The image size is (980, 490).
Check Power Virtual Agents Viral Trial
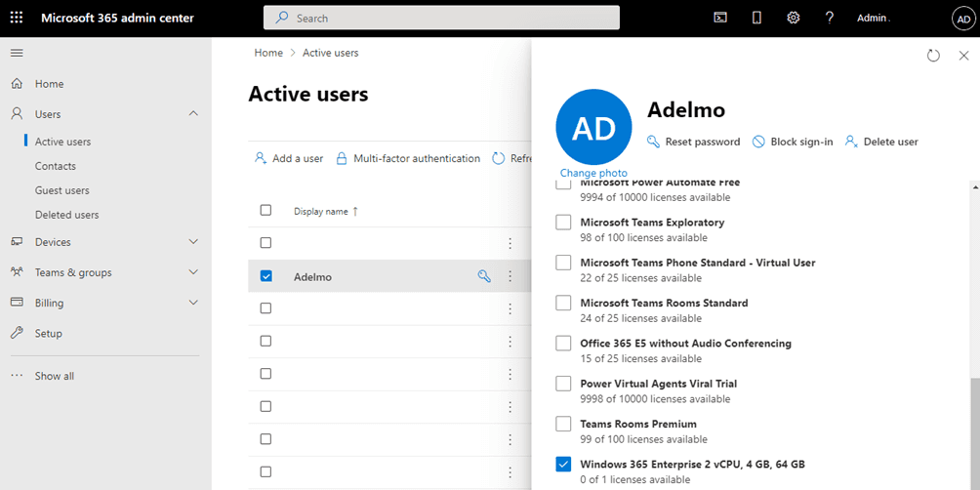pyautogui.click(x=563, y=384)
